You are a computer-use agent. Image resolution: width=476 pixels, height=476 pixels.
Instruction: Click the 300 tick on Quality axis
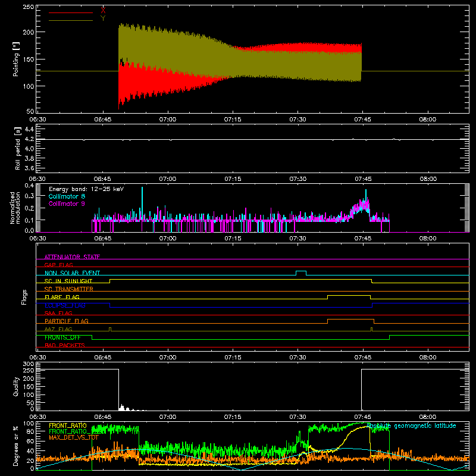(x=29, y=364)
